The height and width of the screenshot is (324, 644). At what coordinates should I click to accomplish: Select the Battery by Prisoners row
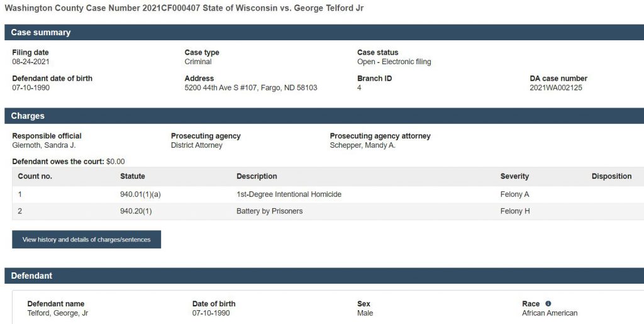(x=269, y=211)
